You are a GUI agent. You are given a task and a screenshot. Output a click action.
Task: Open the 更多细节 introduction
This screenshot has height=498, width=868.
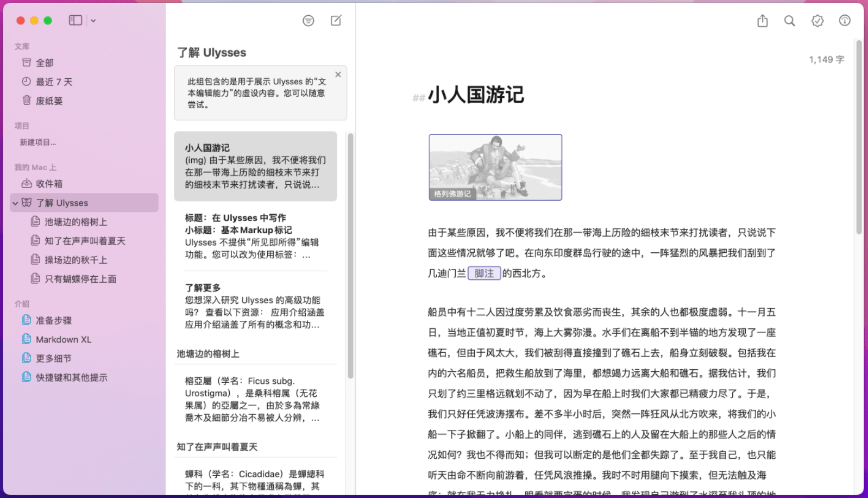[x=84, y=358]
